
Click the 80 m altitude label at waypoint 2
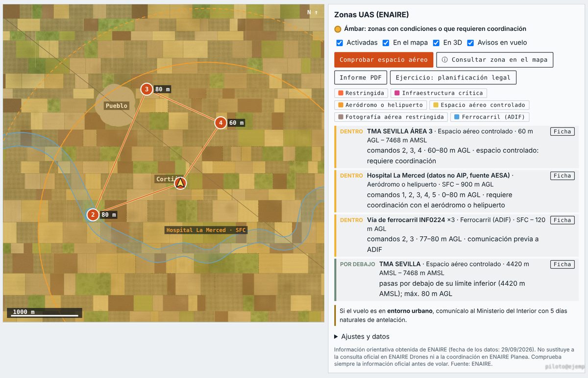[x=109, y=215]
